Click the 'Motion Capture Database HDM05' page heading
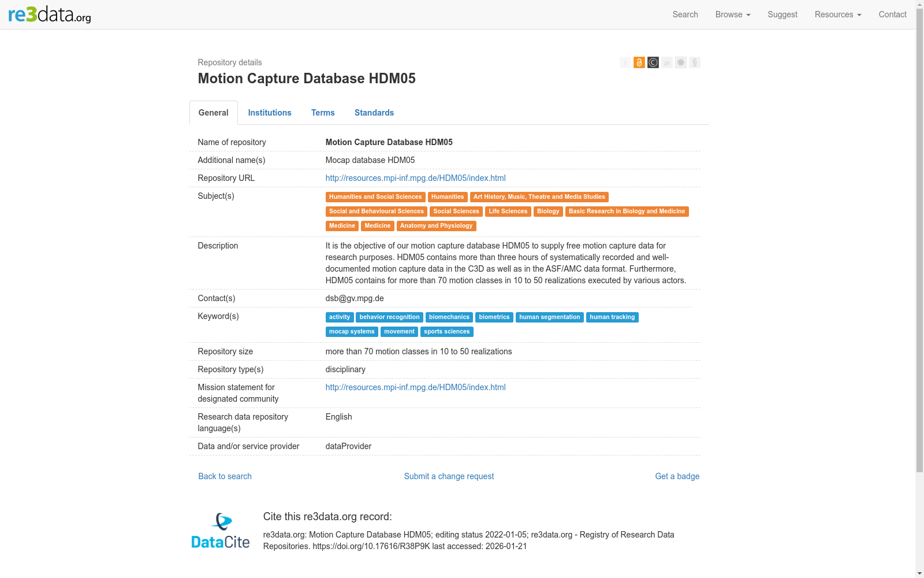 coord(307,79)
